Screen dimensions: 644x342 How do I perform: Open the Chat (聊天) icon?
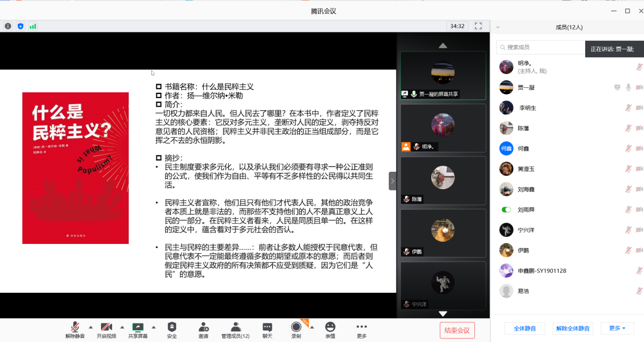click(267, 330)
